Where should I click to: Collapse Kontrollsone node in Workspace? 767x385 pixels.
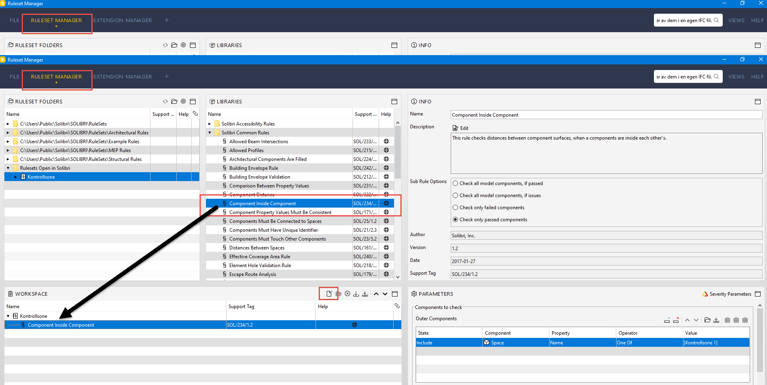click(x=8, y=316)
